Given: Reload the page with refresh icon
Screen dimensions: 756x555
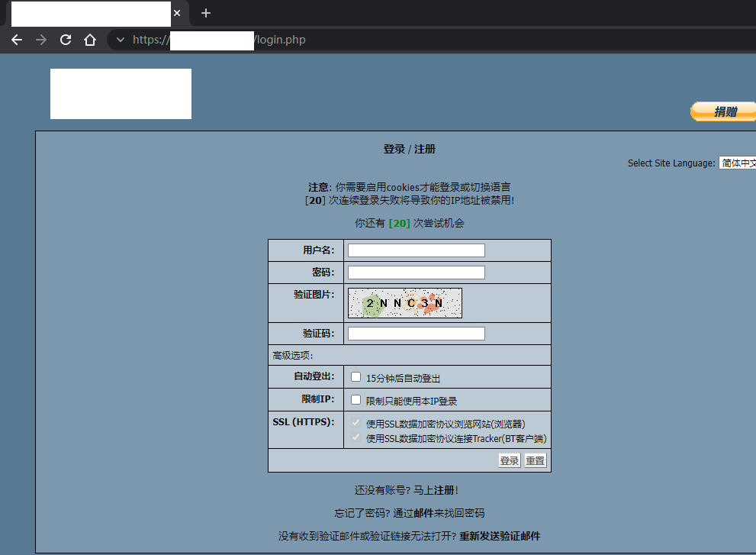Looking at the screenshot, I should pyautogui.click(x=66, y=40).
